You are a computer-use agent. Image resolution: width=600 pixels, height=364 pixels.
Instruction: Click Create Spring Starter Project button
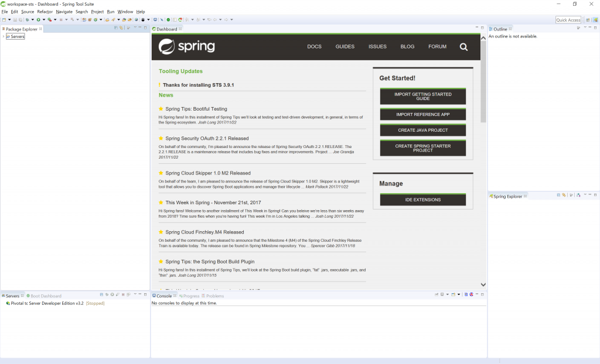422,148
